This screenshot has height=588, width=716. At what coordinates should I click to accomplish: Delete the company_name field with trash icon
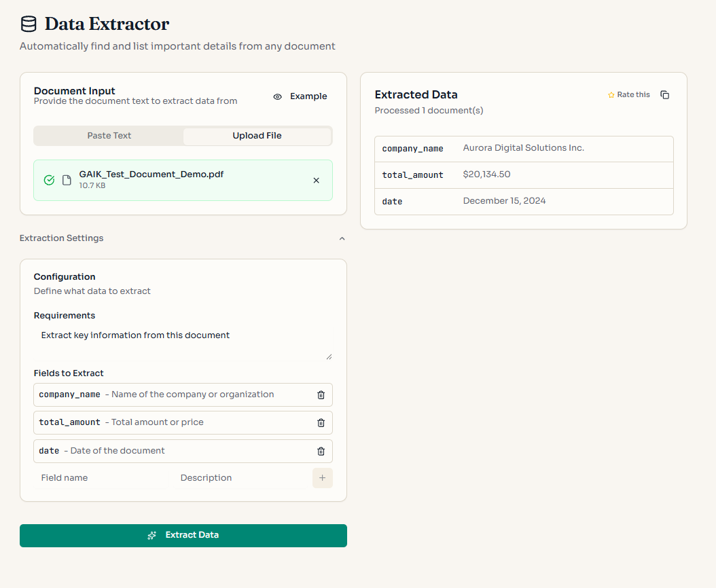coord(321,394)
